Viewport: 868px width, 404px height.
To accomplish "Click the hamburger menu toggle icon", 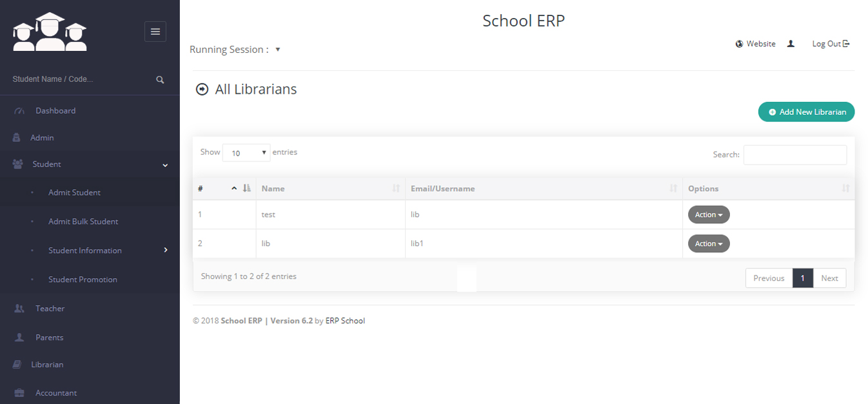I will tap(155, 32).
